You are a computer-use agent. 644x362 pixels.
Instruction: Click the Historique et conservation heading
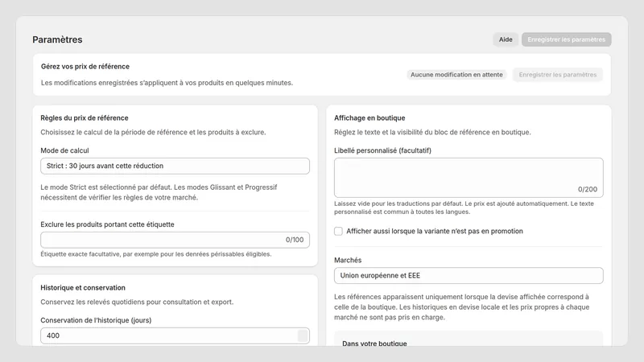(x=83, y=288)
